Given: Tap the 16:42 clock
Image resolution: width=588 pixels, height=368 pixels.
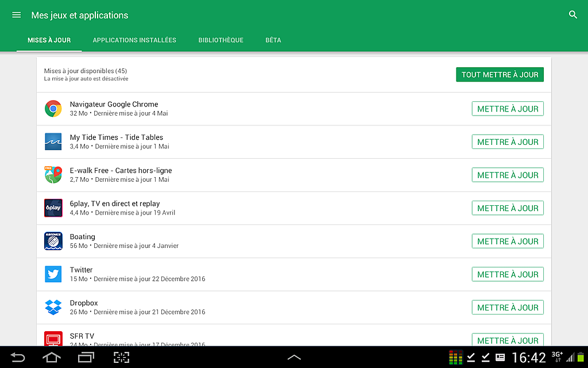Looking at the screenshot, I should (529, 357).
